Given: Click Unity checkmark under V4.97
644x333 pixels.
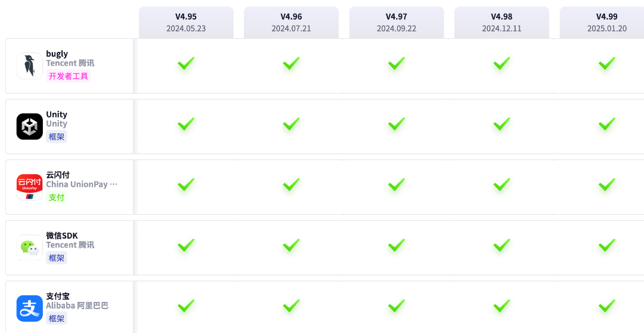Looking at the screenshot, I should (x=397, y=124).
